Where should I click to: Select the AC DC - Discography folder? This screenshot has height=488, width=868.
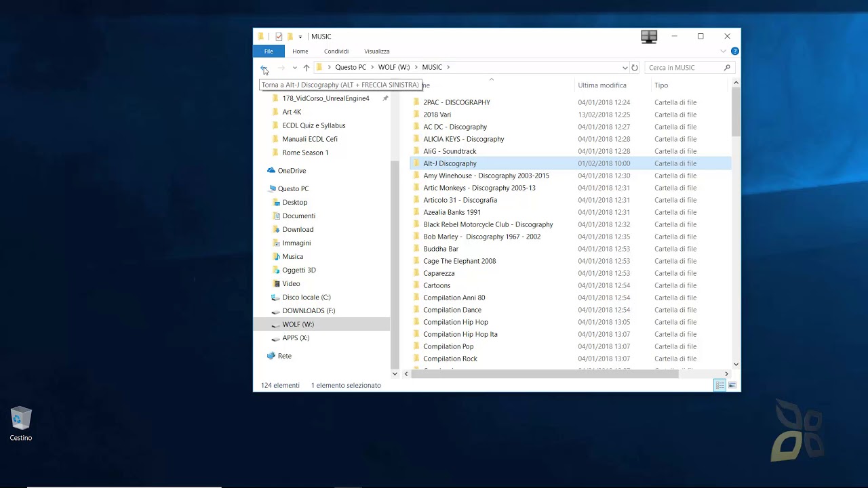(x=455, y=127)
